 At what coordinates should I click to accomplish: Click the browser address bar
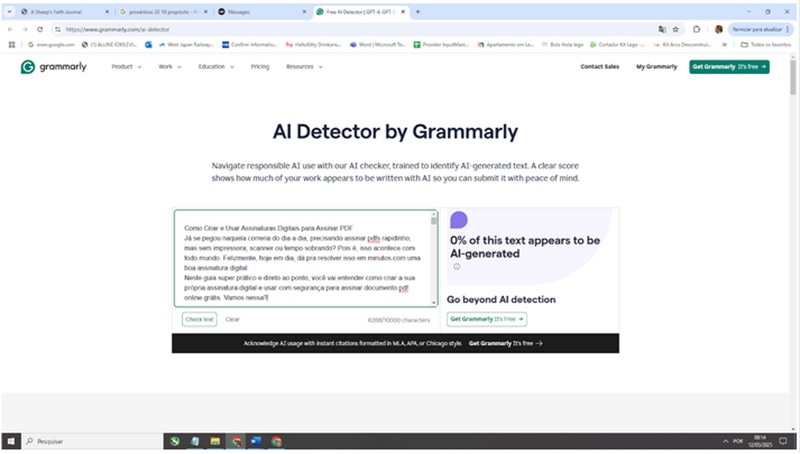click(357, 30)
